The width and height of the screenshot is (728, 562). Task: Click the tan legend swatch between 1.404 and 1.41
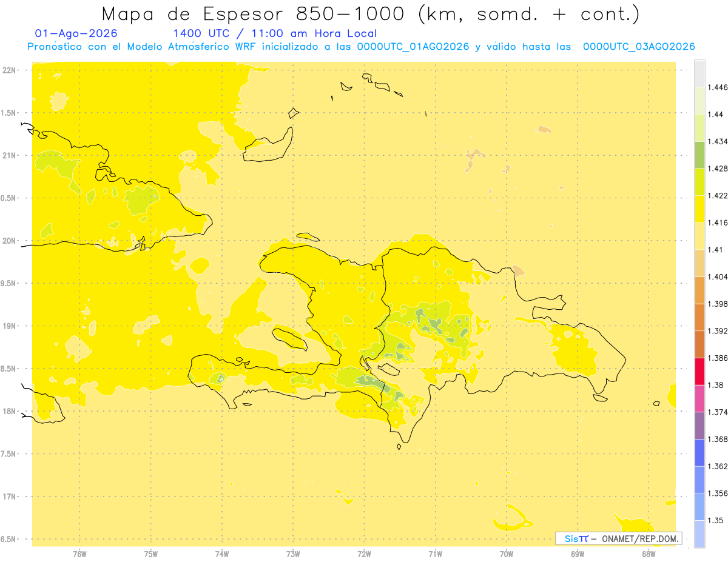click(699, 263)
